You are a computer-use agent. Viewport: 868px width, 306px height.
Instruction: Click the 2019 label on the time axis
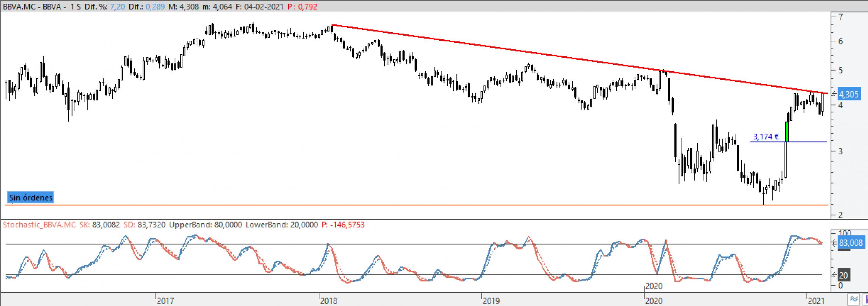pyautogui.click(x=491, y=301)
